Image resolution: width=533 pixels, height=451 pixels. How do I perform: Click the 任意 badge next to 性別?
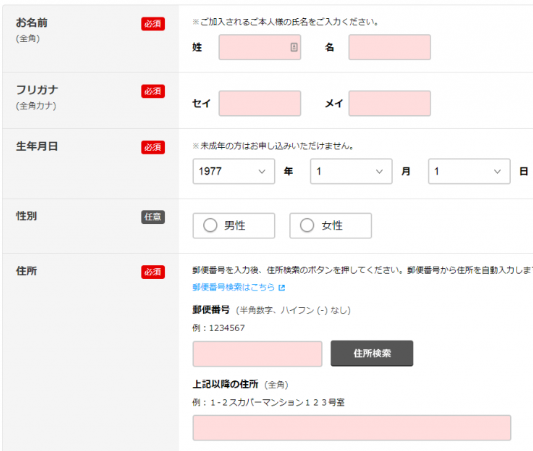tap(153, 217)
